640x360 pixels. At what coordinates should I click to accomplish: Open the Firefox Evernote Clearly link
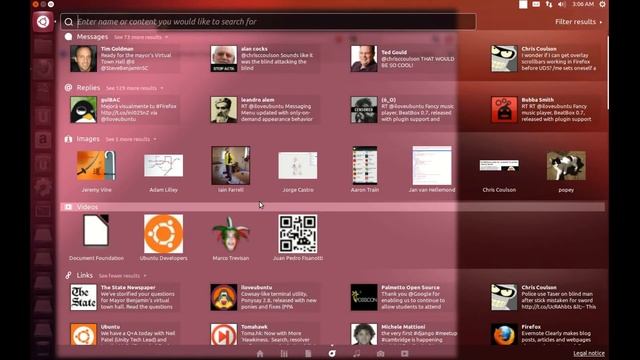pyautogui.click(x=545, y=335)
